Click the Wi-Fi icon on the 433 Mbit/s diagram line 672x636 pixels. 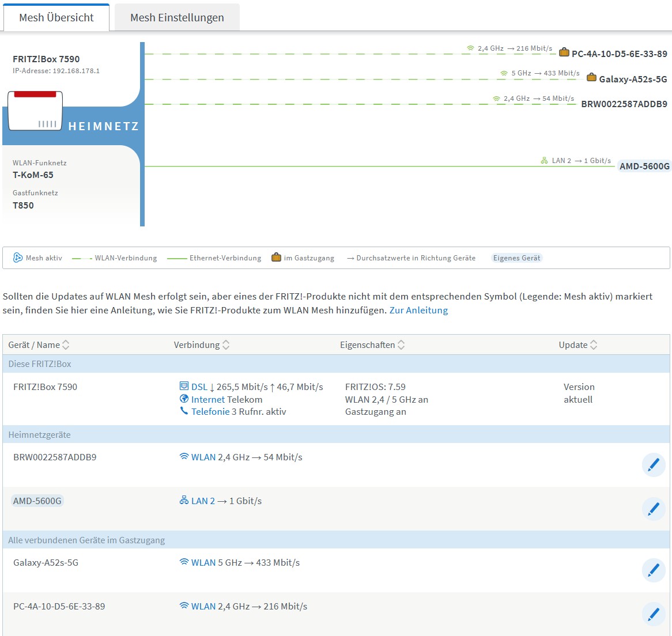[504, 73]
